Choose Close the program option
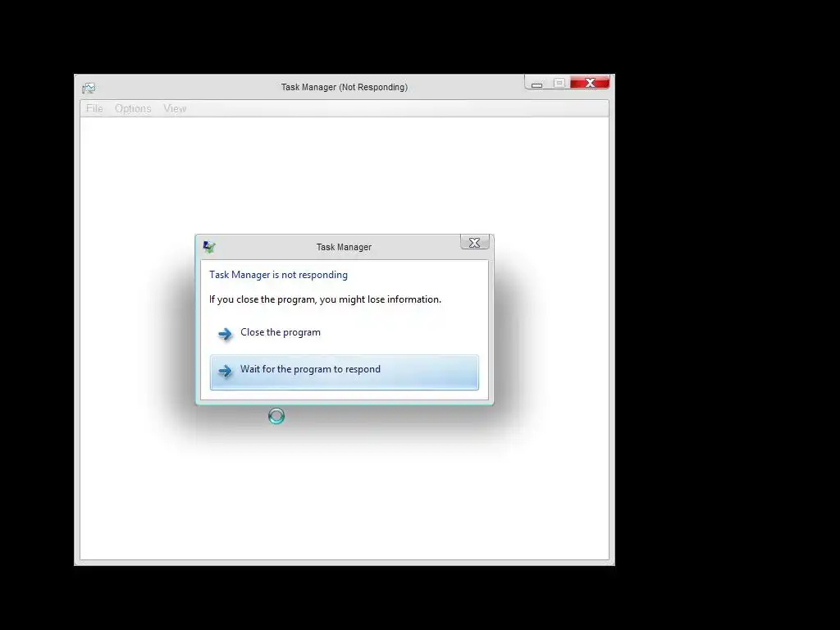Viewport: 840px width, 630px height. pyautogui.click(x=344, y=333)
